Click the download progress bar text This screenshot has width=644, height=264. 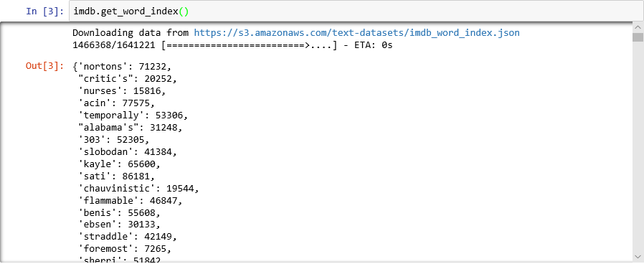[232, 45]
